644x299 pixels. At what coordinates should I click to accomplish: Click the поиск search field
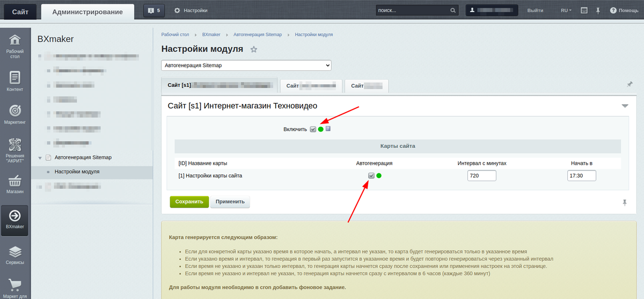[412, 10]
